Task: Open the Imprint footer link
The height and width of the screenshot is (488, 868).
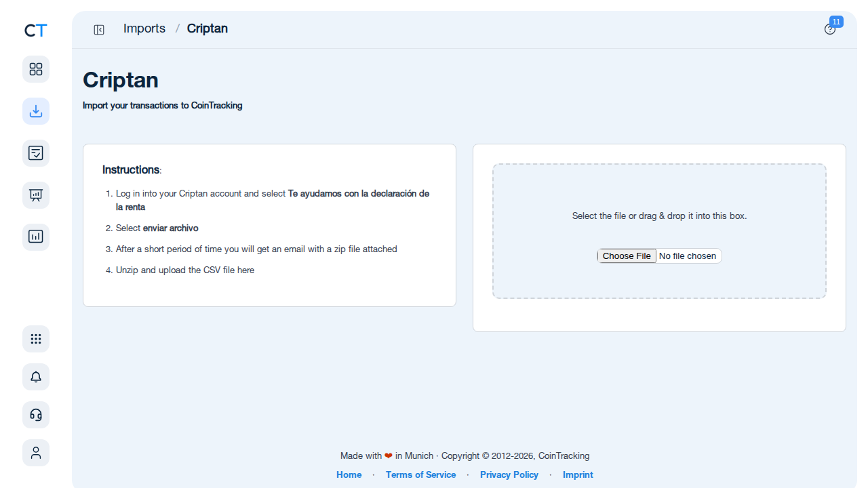Action: pyautogui.click(x=578, y=474)
